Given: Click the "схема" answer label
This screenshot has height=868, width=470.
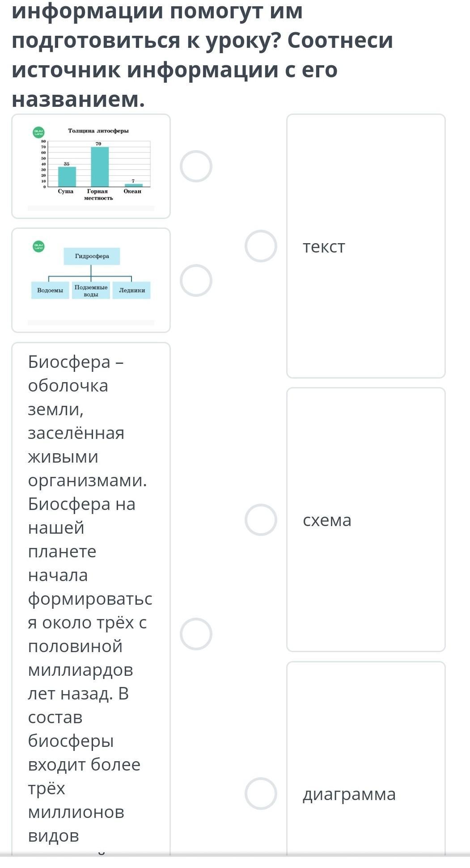Looking at the screenshot, I should (327, 520).
